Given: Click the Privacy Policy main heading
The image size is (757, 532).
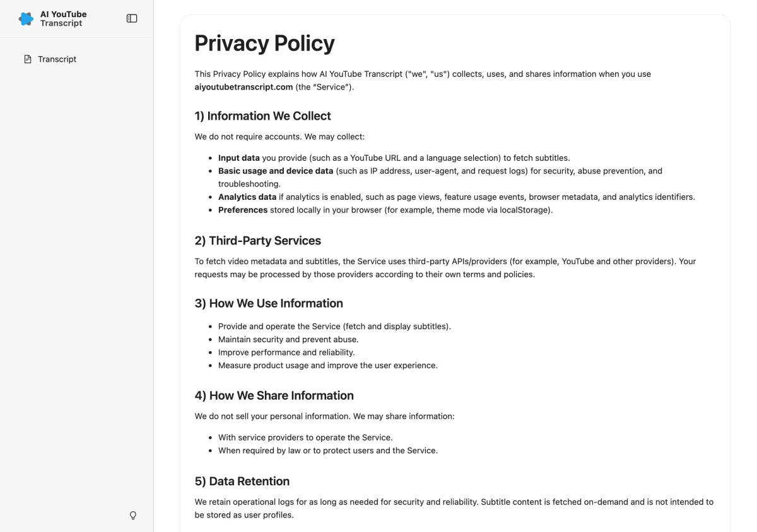Looking at the screenshot, I should click(264, 43).
